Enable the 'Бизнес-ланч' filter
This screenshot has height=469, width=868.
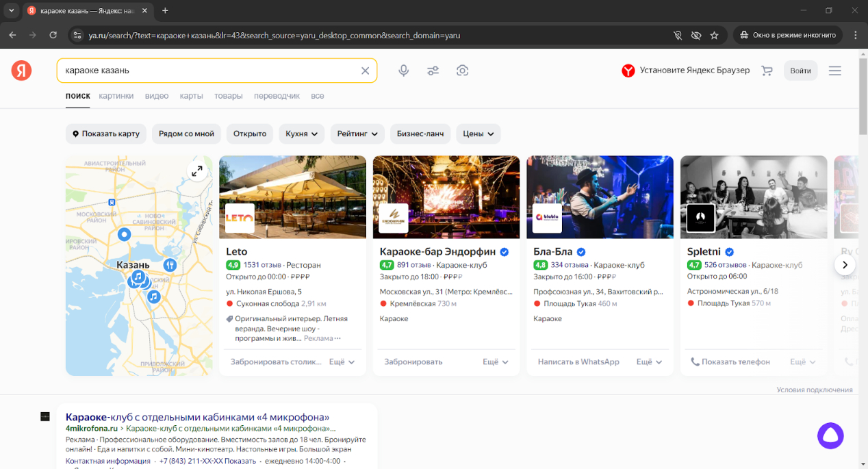click(x=420, y=134)
